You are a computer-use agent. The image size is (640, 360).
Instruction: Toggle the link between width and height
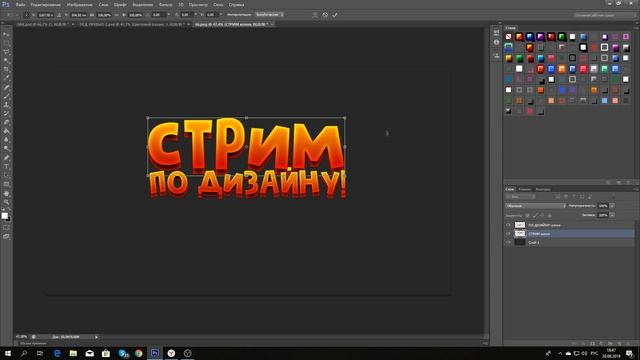(x=116, y=15)
